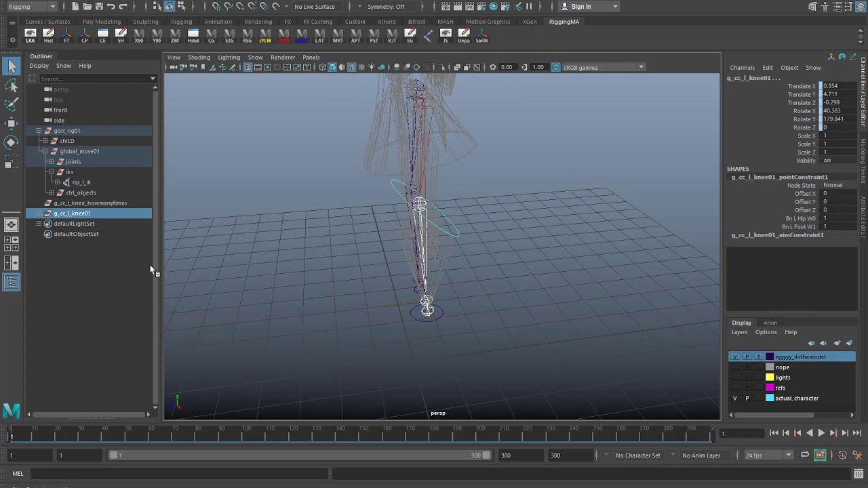Switch to the Poly Modeling shelf tab
Image resolution: width=868 pixels, height=488 pixels.
[102, 22]
